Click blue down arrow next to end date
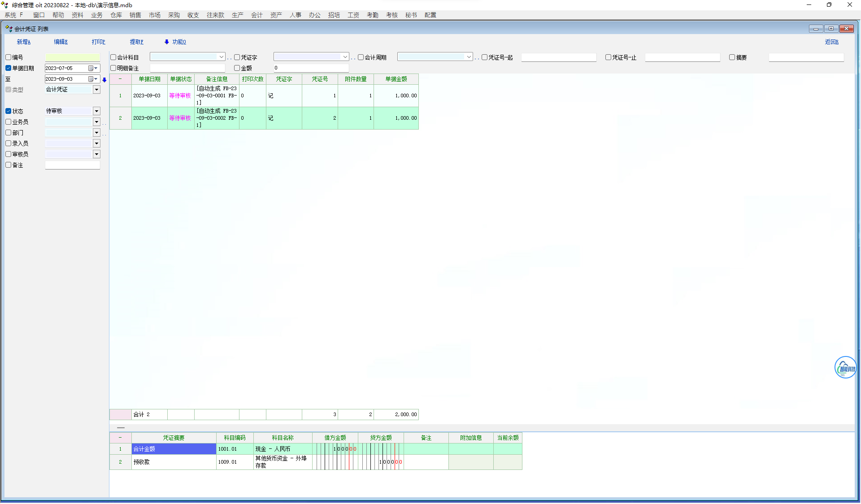861x504 pixels. tap(104, 80)
